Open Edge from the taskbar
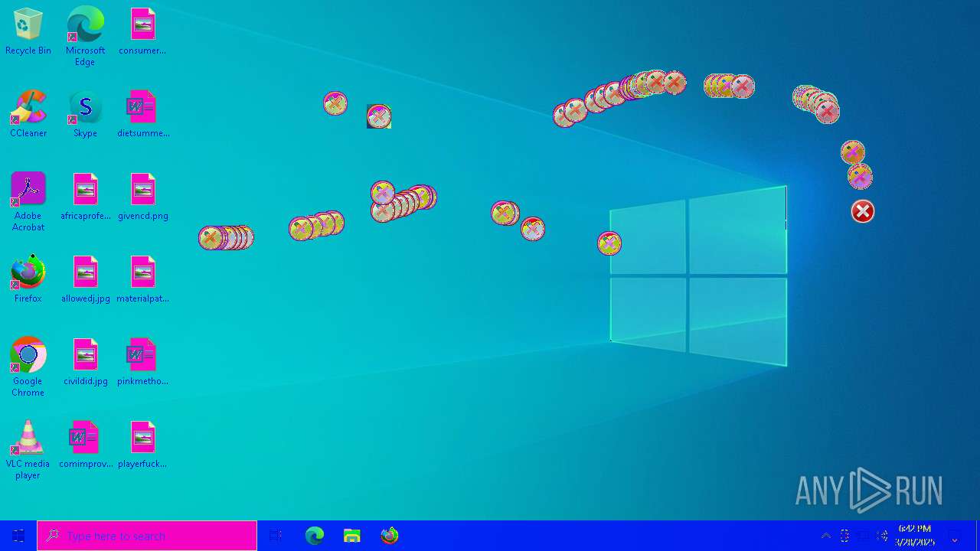Image resolution: width=980 pixels, height=551 pixels. pos(315,536)
